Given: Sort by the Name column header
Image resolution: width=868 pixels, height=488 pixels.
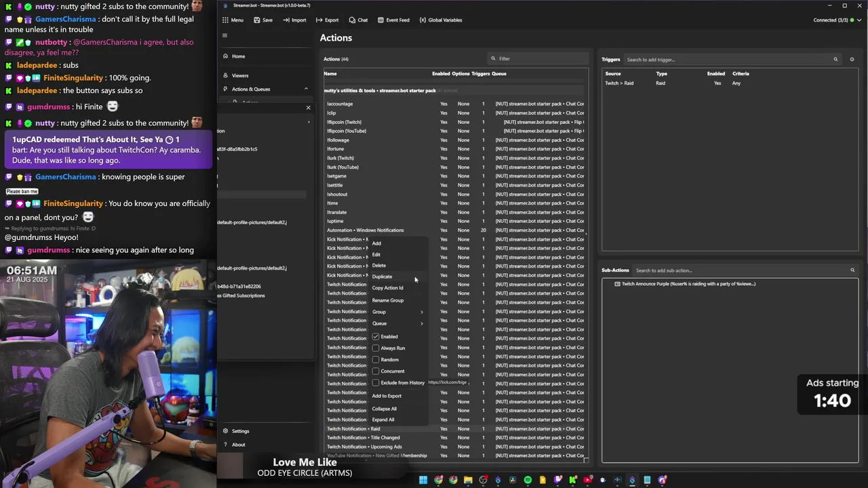Looking at the screenshot, I should 330,73.
